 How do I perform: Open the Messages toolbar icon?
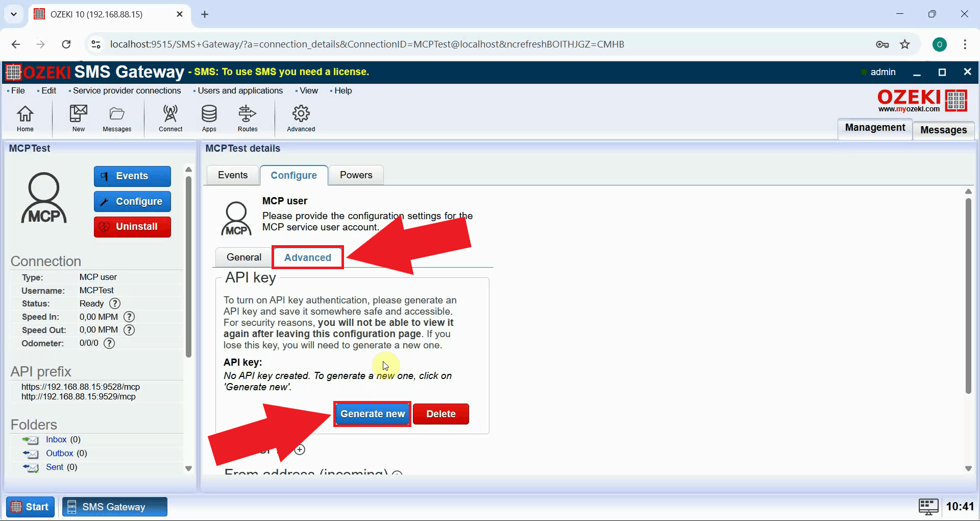point(117,119)
